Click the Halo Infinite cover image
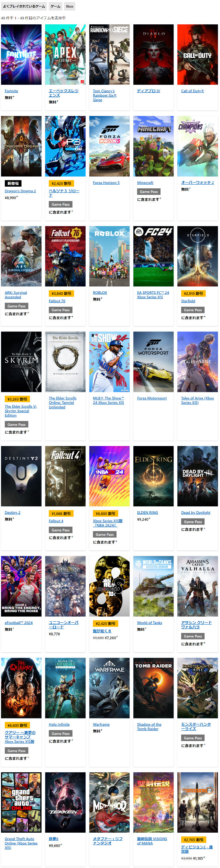Image resolution: width=220 pixels, height=868 pixels. click(65, 688)
